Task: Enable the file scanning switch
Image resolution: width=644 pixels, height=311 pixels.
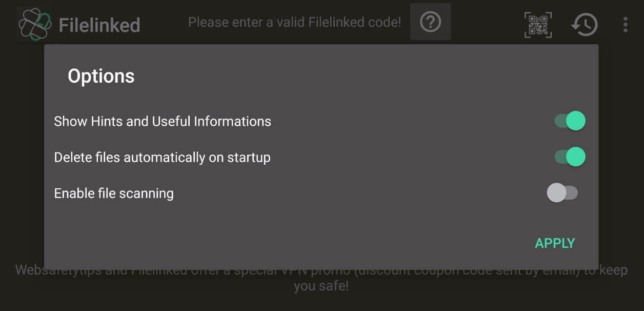Action: click(x=562, y=193)
